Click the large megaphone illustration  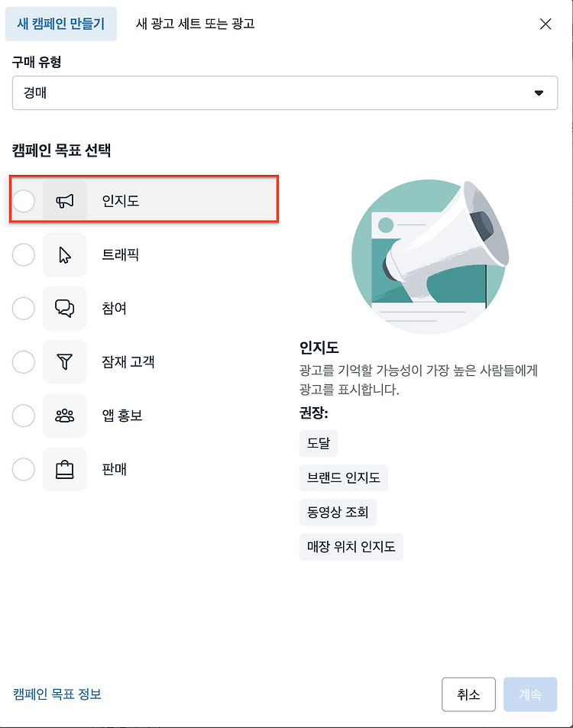coord(430,256)
